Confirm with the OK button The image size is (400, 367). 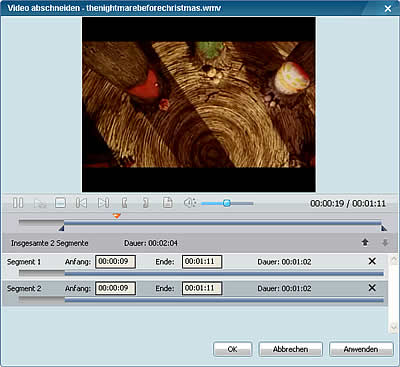[x=232, y=349]
